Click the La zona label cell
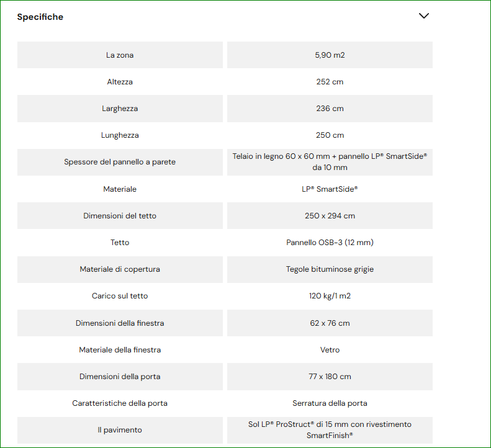Screen dimensions: 491x448 click(120, 55)
